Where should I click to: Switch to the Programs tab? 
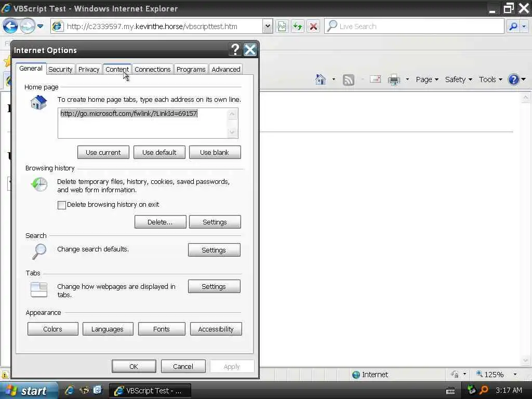[191, 69]
